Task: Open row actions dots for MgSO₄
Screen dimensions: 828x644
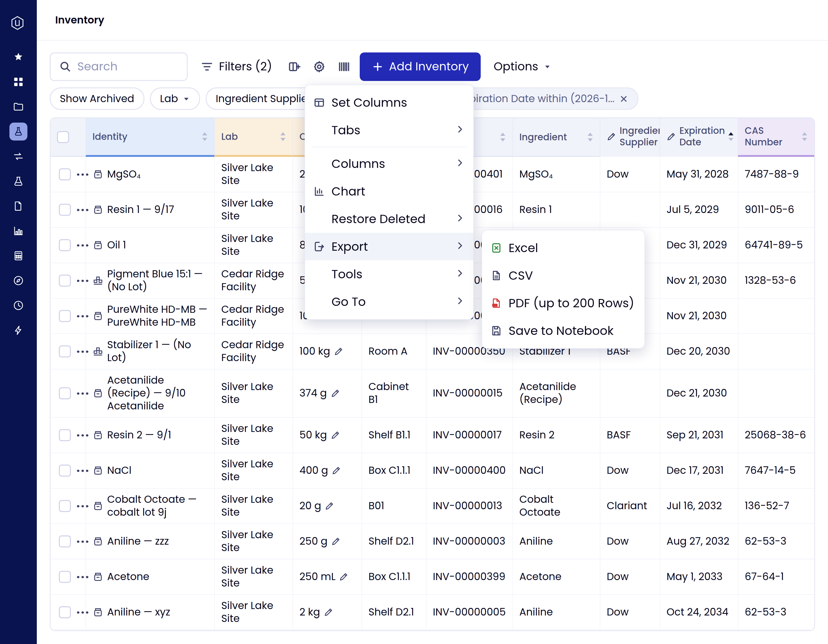Action: (x=82, y=174)
